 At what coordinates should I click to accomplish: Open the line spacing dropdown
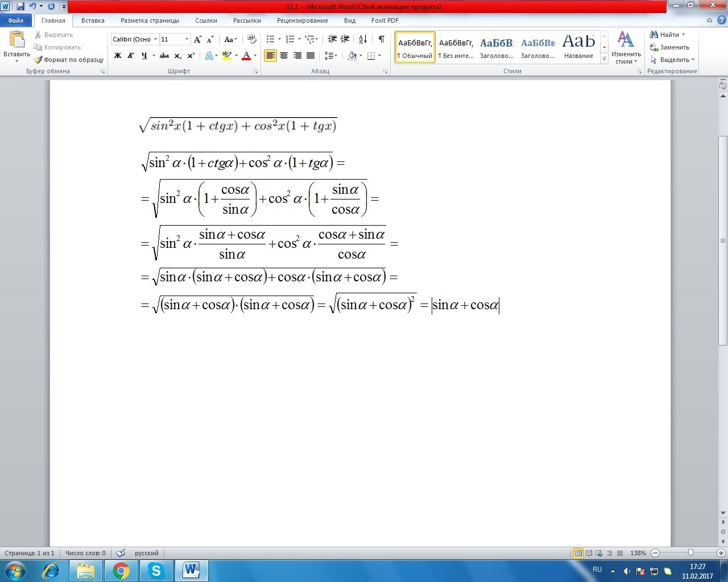coord(330,56)
